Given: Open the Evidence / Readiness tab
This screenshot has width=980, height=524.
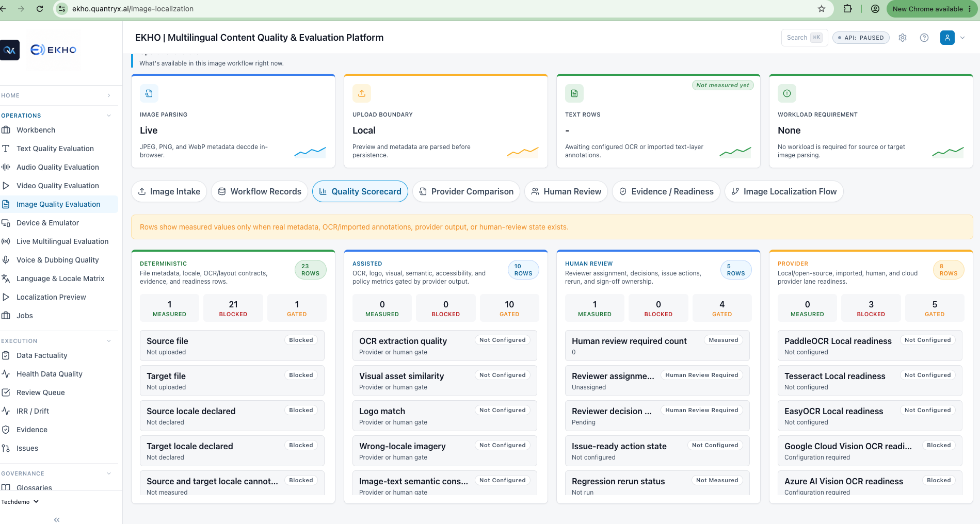Looking at the screenshot, I should 666,191.
